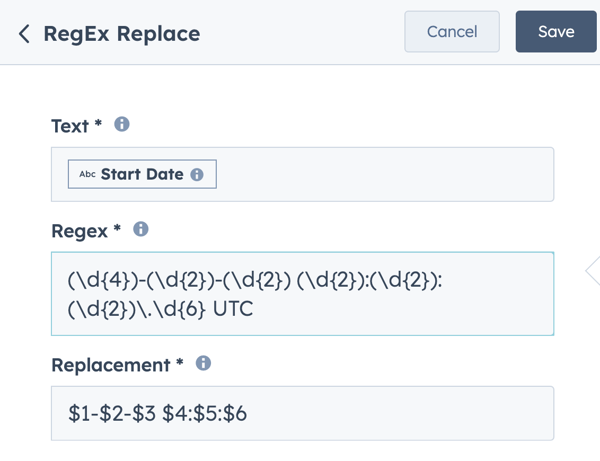
Task: Cancel the RegEx Replace edit
Action: click(452, 31)
